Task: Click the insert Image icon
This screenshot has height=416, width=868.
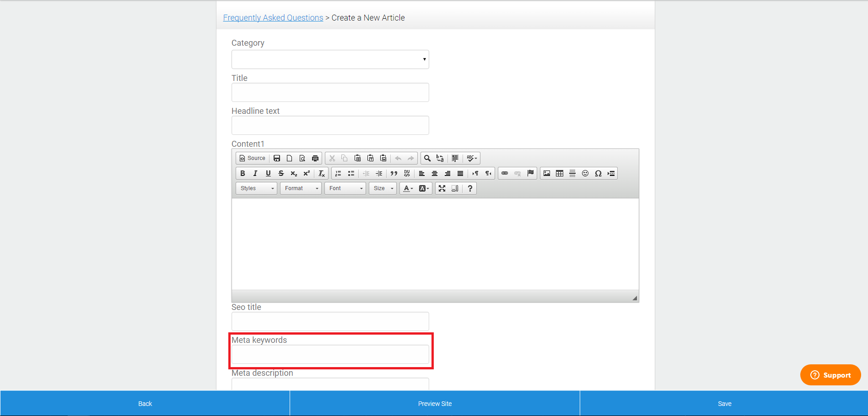Action: tap(547, 173)
